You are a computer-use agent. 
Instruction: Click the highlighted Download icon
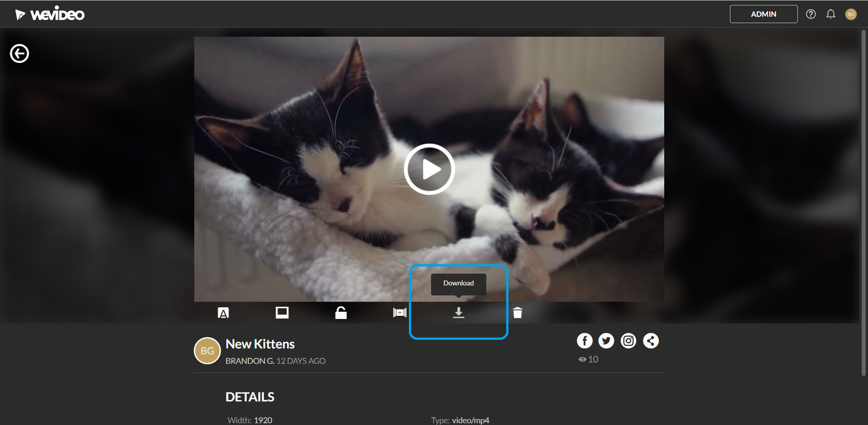458,312
